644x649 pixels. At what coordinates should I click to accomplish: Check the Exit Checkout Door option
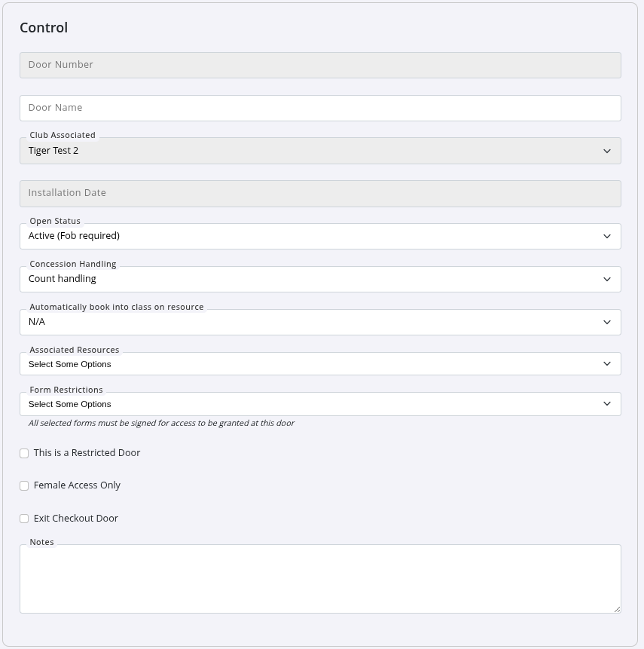[x=24, y=519]
